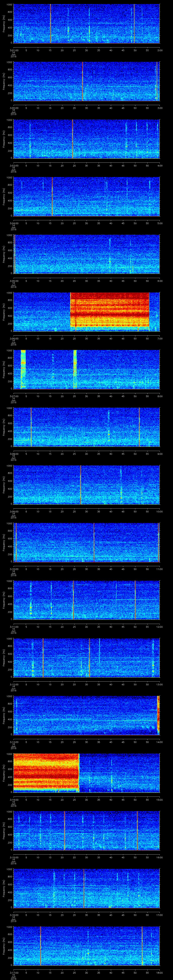The width and height of the screenshot is (173, 980).
Task: Click the '3:16:00' start time label
Action: tap(14, 915)
